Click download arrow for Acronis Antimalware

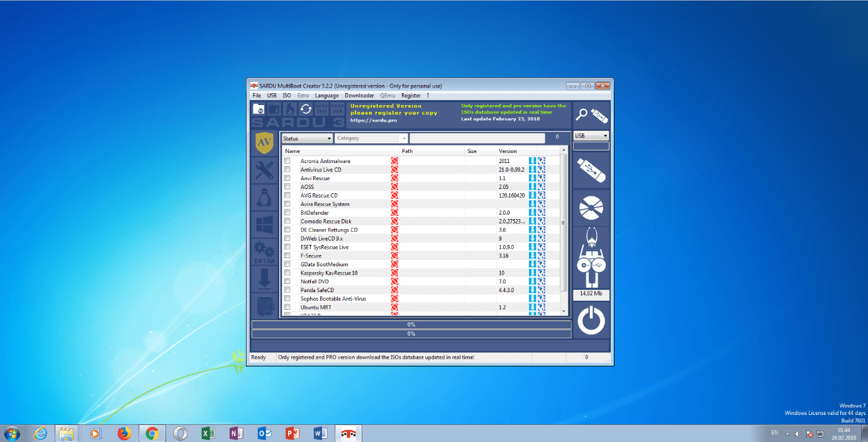click(532, 161)
